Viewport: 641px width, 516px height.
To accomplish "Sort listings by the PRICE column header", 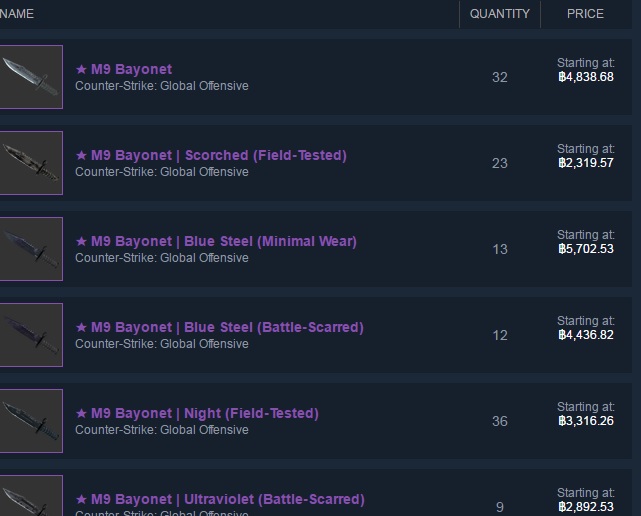I will (x=585, y=14).
